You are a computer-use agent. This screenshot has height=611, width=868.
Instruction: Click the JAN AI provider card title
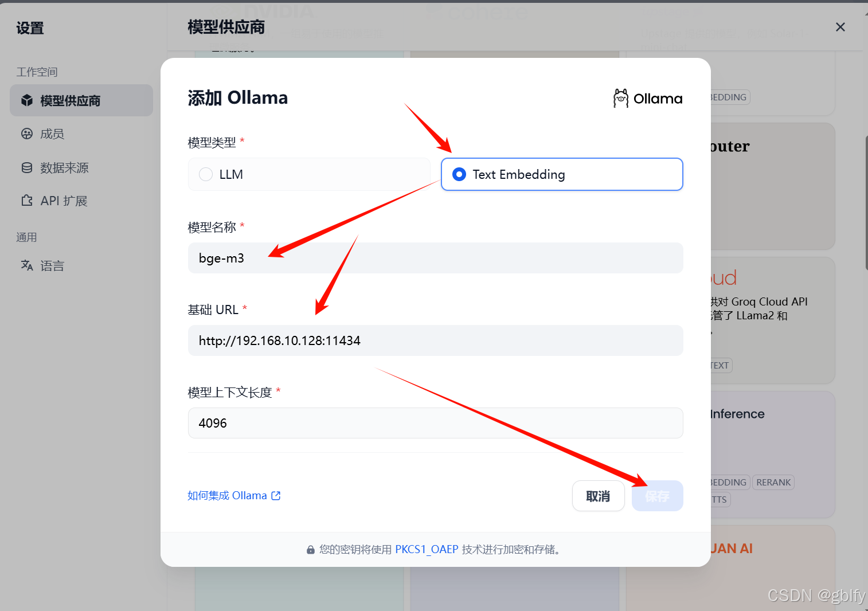click(x=732, y=549)
